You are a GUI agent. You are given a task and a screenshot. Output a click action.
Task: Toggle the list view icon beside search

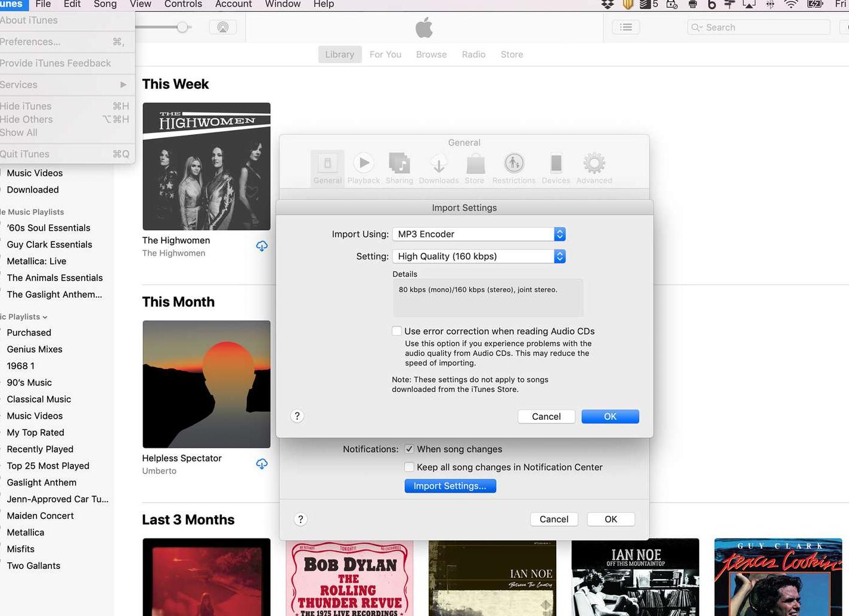[x=626, y=27]
